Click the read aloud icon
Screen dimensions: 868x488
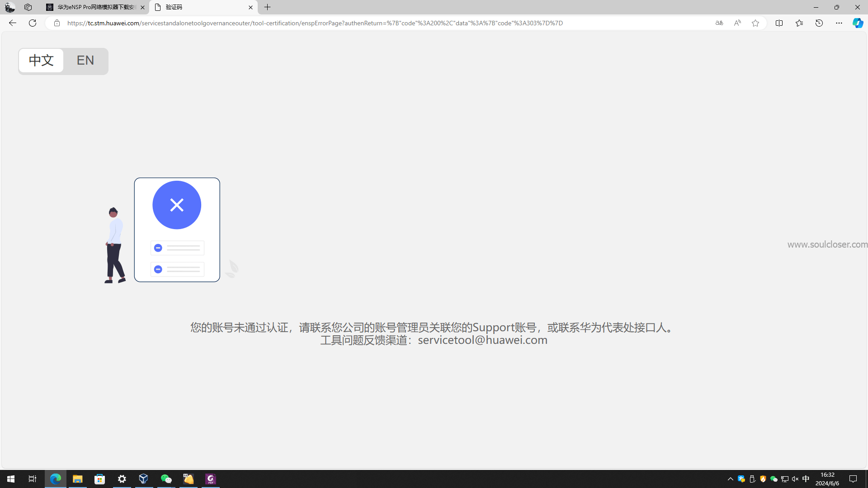(737, 23)
